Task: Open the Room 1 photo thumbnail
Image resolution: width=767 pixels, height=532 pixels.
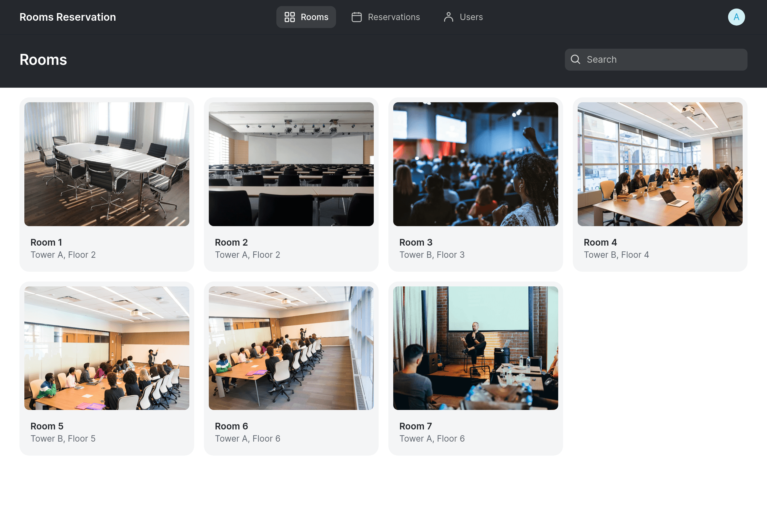Action: pyautogui.click(x=107, y=164)
